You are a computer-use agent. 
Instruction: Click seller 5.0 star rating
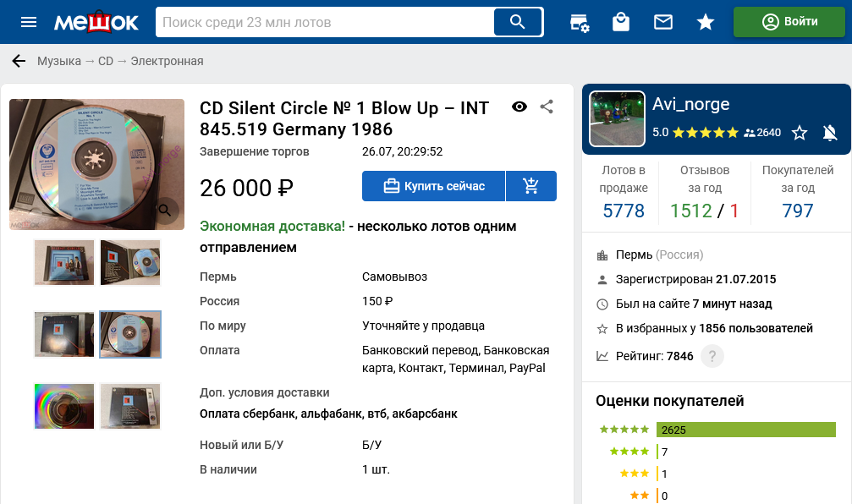tap(695, 133)
